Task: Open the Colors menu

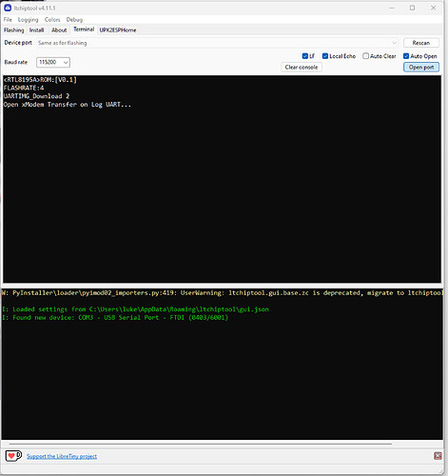Action: tap(52, 20)
